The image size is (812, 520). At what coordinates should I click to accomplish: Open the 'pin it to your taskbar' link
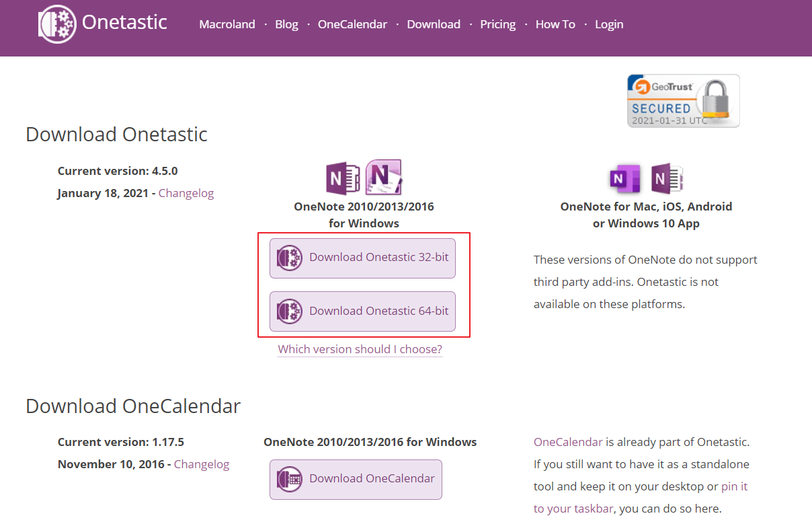[641, 497]
